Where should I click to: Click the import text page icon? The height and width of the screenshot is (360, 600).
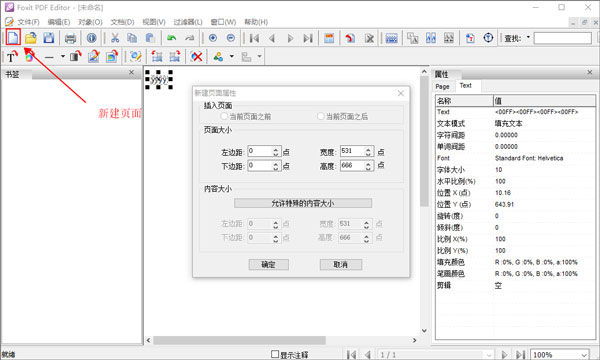[x=470, y=38]
